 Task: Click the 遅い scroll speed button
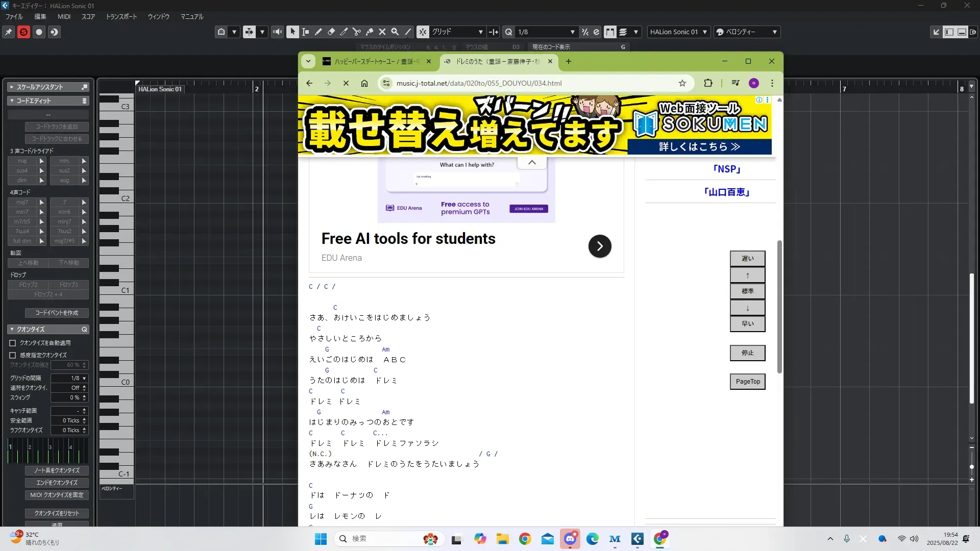[x=747, y=258]
